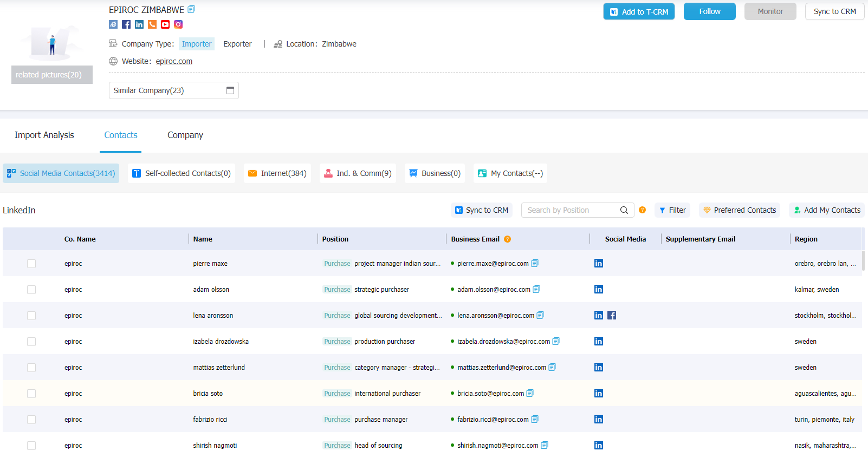Expand the Similar Company(23) dropdown
Viewport: 868px width, 457px height.
(x=174, y=90)
